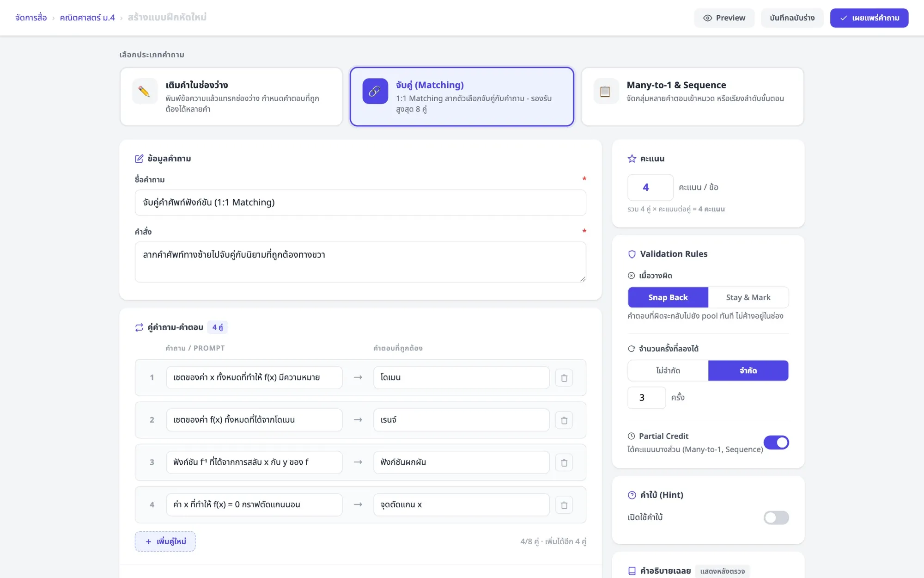Open the คณิตศาสตร์ ม.4 breadcrumb link

coord(87,18)
